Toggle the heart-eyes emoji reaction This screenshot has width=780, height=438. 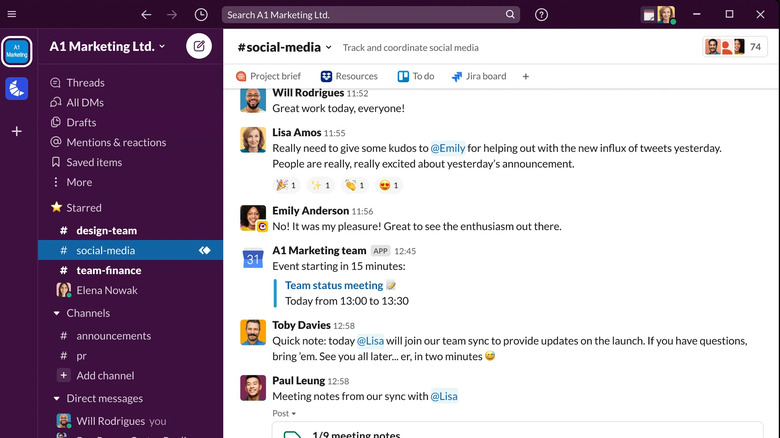(388, 185)
